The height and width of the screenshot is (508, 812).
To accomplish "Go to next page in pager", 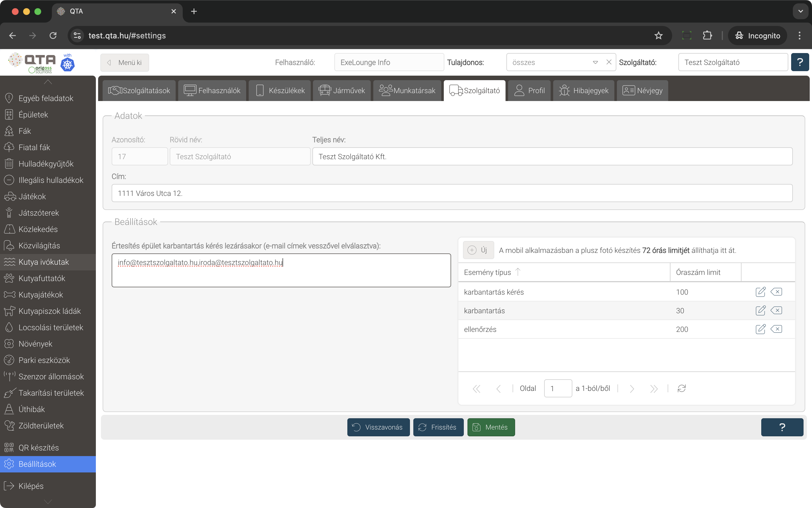I will tap(632, 389).
